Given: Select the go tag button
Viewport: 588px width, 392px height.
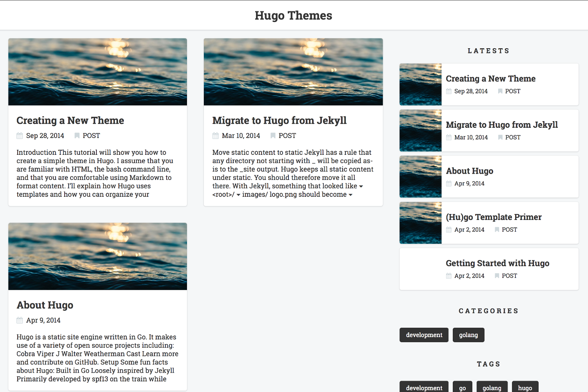Looking at the screenshot, I should [463, 387].
